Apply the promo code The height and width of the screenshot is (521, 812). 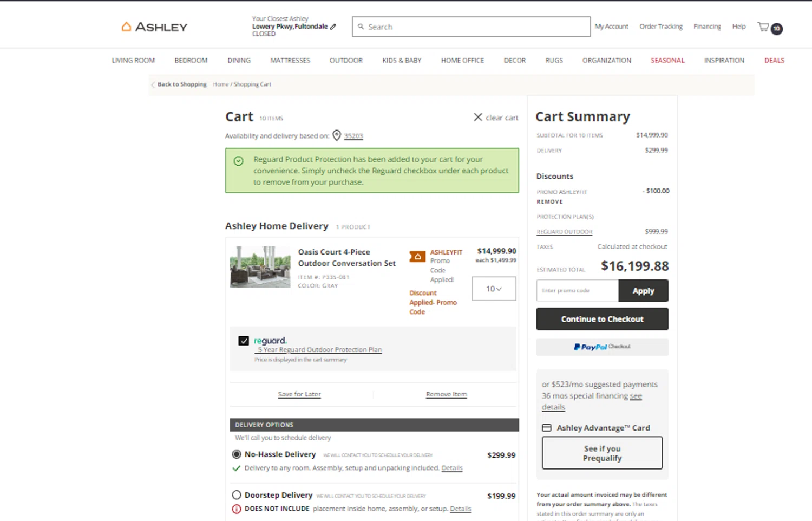[x=643, y=291]
